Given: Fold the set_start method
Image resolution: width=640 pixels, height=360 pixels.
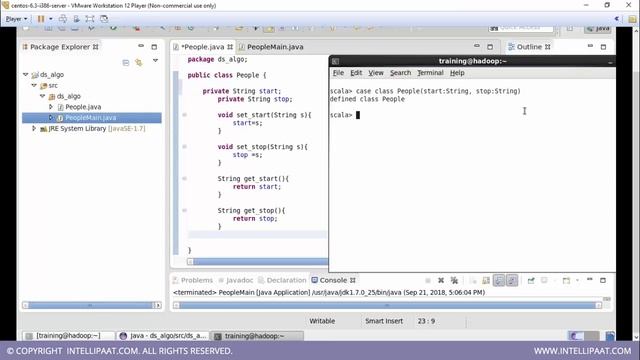Looking at the screenshot, I should click(184, 115).
